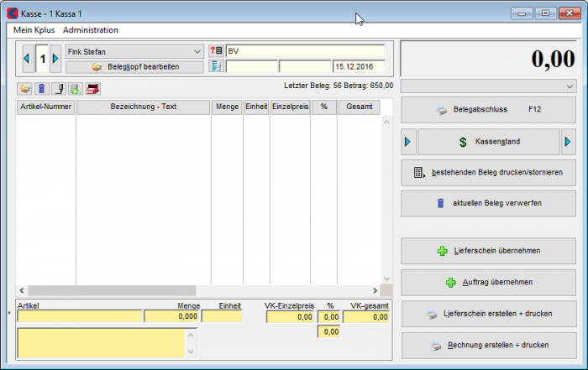Viewport: 588px width, 370px height.
Task: Click register number field showing 1
Action: [x=42, y=59]
